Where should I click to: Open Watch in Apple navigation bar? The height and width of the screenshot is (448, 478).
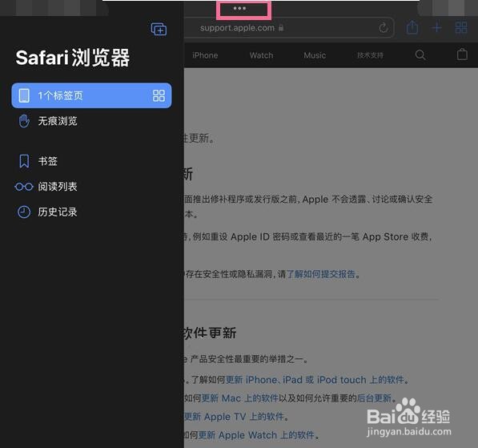point(261,55)
